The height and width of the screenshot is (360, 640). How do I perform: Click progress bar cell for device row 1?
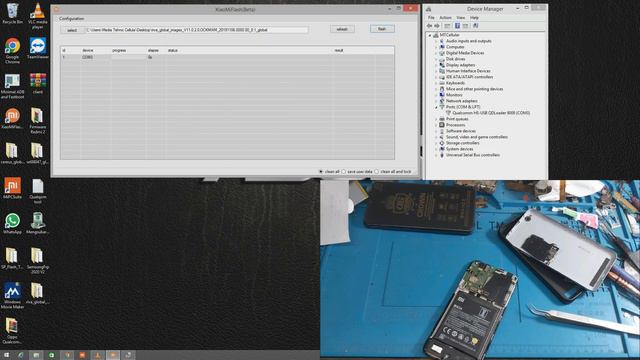click(x=128, y=58)
